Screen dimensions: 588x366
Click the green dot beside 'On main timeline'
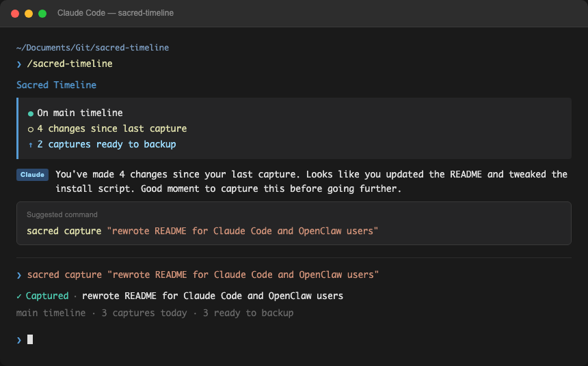tap(31, 113)
